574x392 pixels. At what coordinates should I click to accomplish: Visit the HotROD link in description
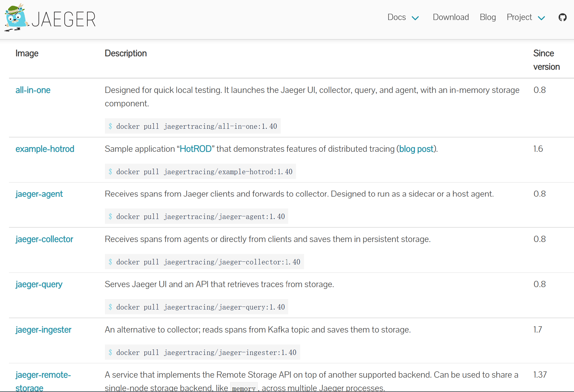(x=196, y=149)
